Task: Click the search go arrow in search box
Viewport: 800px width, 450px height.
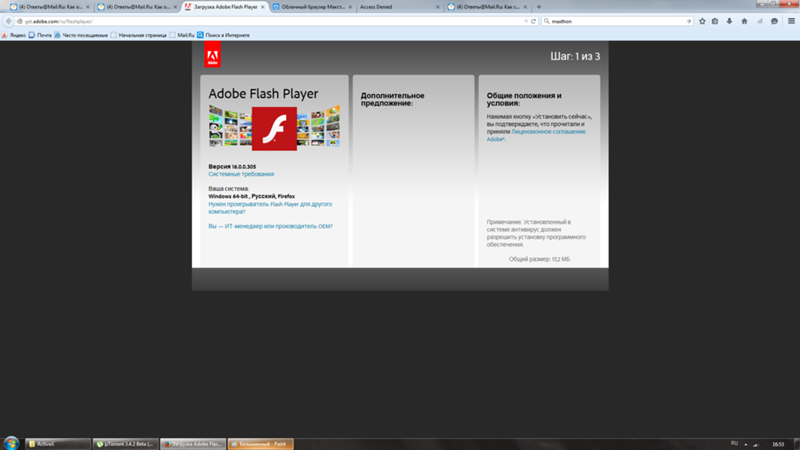Action: click(x=688, y=21)
